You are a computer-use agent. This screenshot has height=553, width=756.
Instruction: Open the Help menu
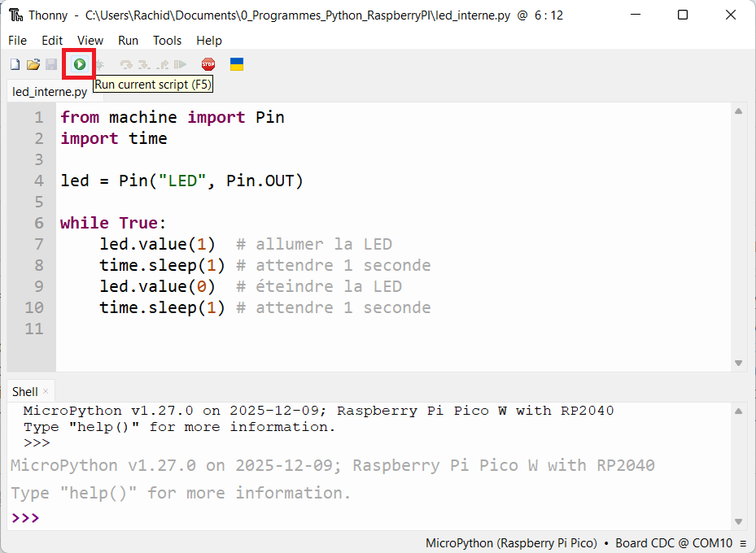[x=209, y=40]
